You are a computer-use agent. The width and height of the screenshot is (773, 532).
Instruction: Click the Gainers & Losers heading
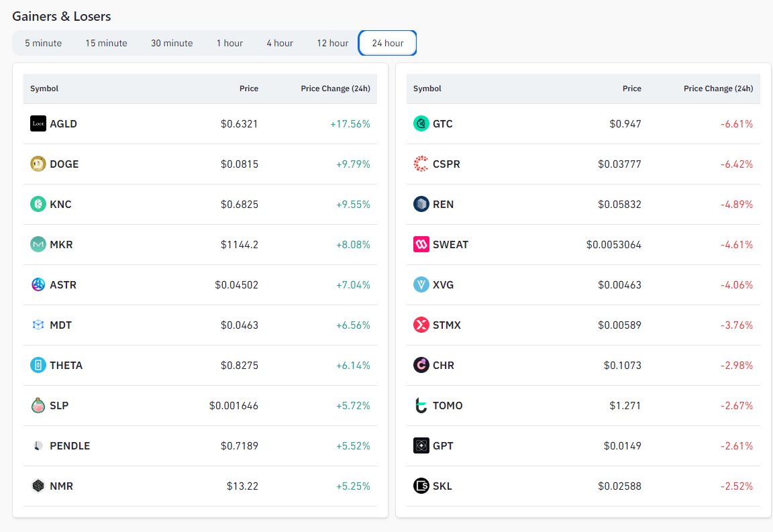pos(62,16)
